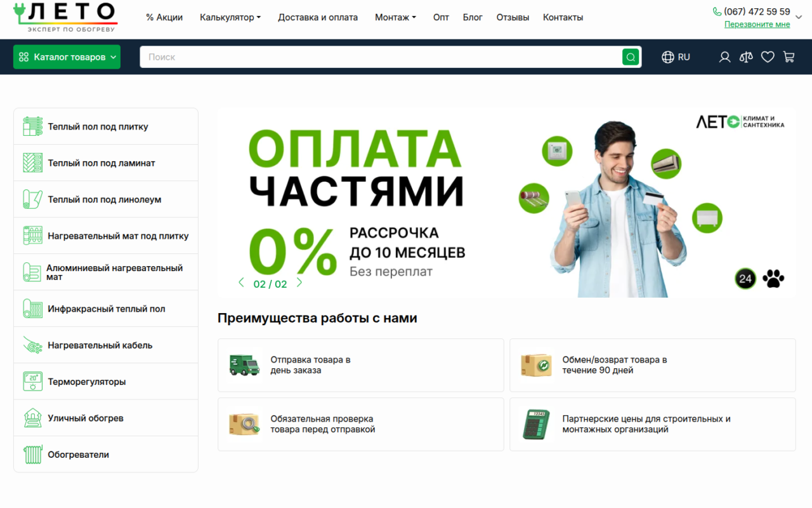Screen dimensions: 812x508
Task: Click the search magnifier button
Action: (x=631, y=57)
